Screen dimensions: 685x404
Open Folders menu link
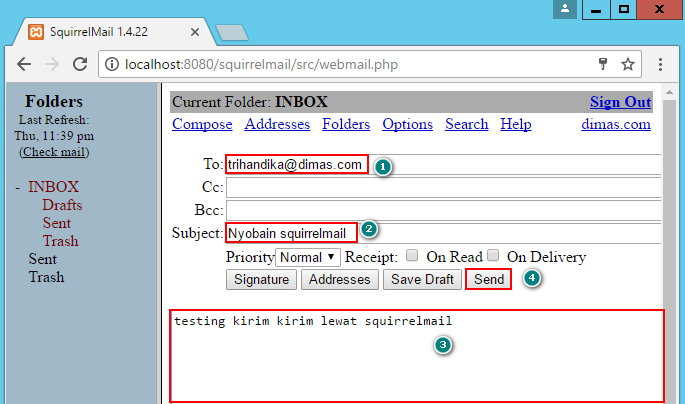pyautogui.click(x=346, y=124)
